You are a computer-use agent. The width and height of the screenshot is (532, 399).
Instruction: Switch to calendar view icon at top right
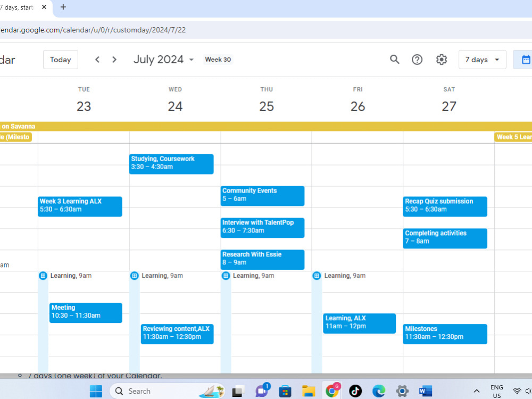pos(526,60)
